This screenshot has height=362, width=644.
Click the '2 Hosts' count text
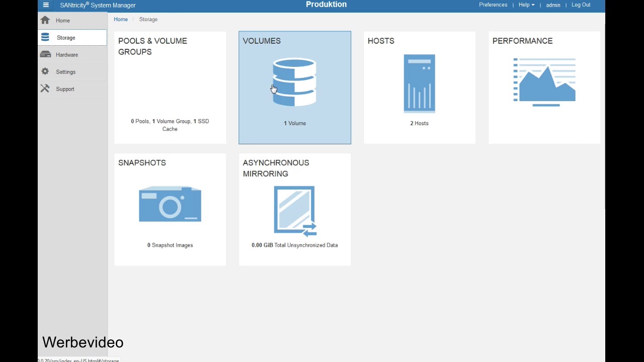419,123
